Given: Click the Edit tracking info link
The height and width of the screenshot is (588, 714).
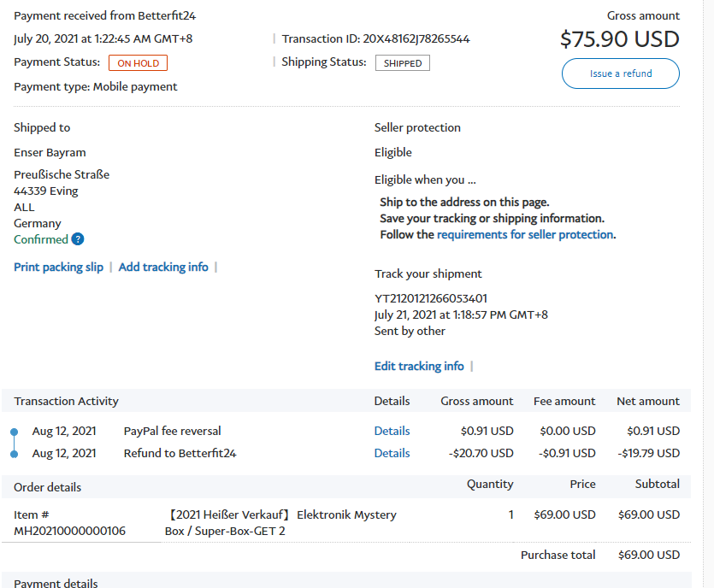Looking at the screenshot, I should click(419, 367).
